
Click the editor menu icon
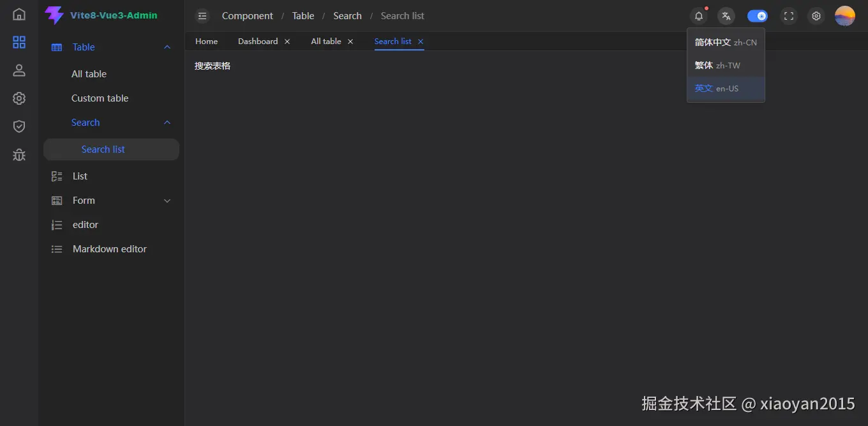(x=57, y=225)
